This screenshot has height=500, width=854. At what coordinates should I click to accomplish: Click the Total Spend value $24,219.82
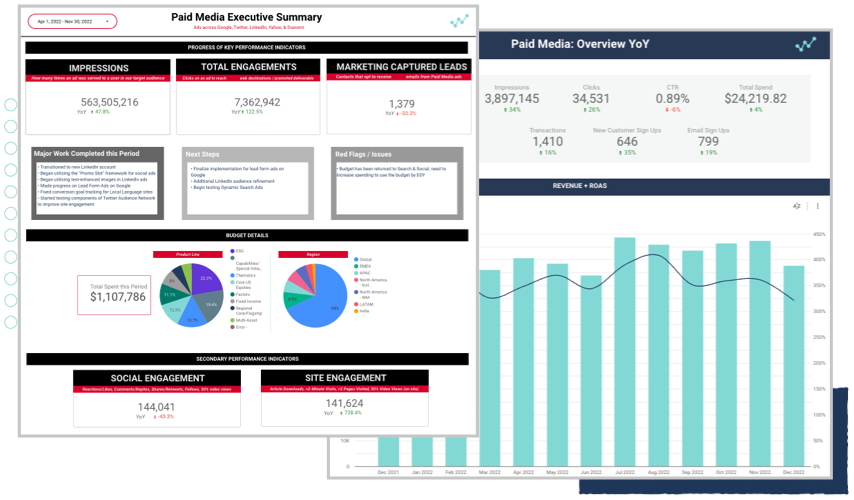(x=755, y=99)
